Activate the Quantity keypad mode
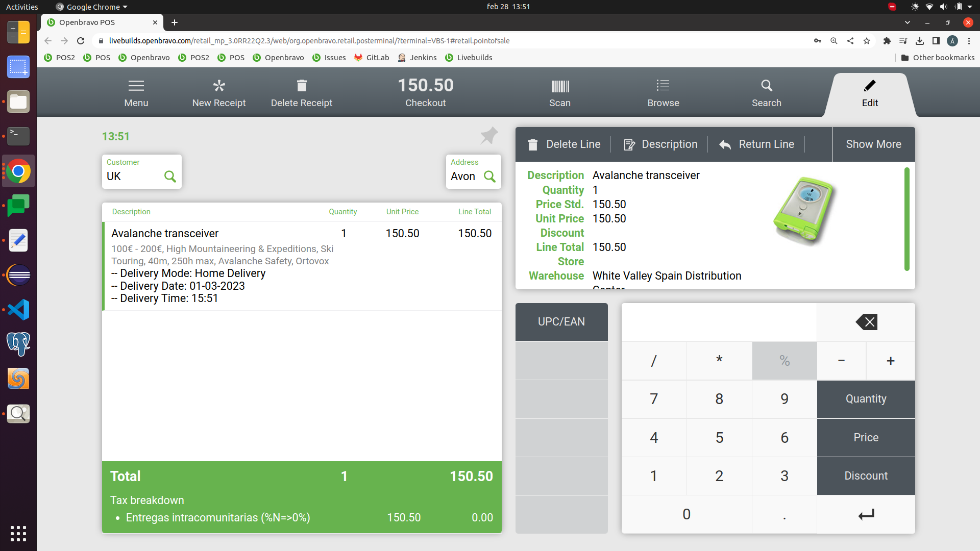980x551 pixels. pos(866,399)
